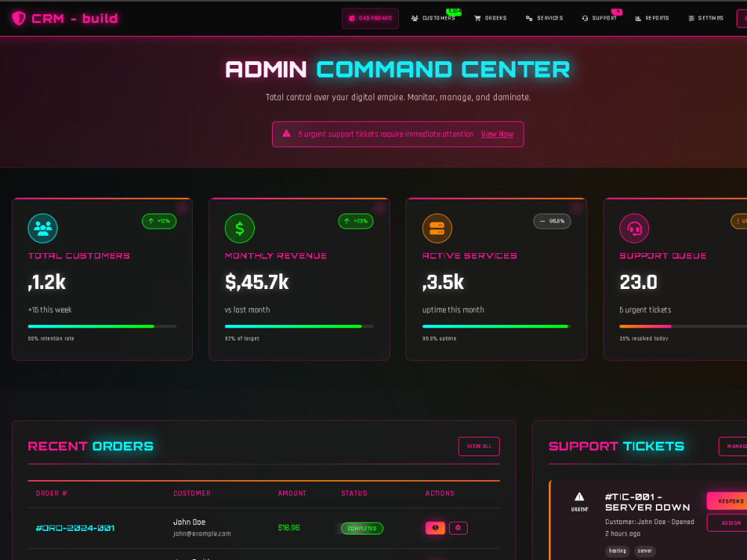The height and width of the screenshot is (560, 747).
Task: Click the John Doe customer name
Action: click(x=189, y=522)
